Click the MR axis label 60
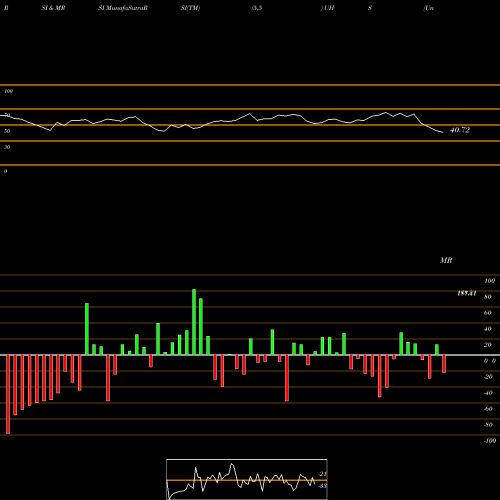This screenshot has width=500, height=500. tap(487, 313)
